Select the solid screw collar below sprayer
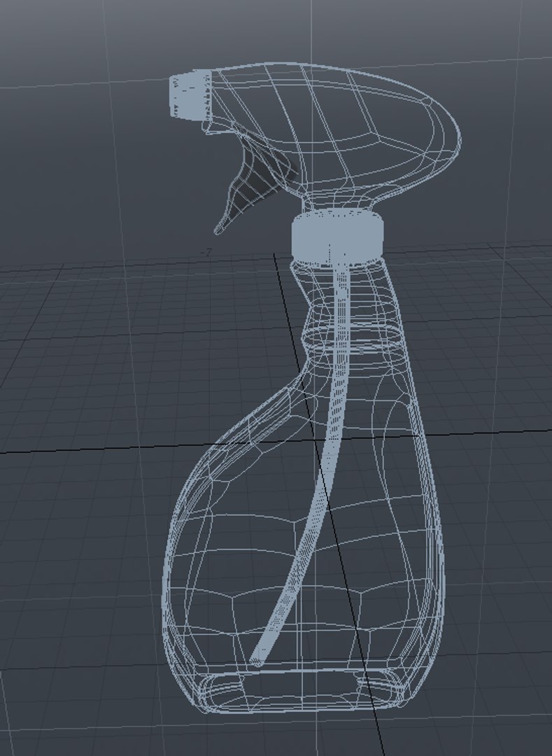The height and width of the screenshot is (756, 552). [x=338, y=238]
